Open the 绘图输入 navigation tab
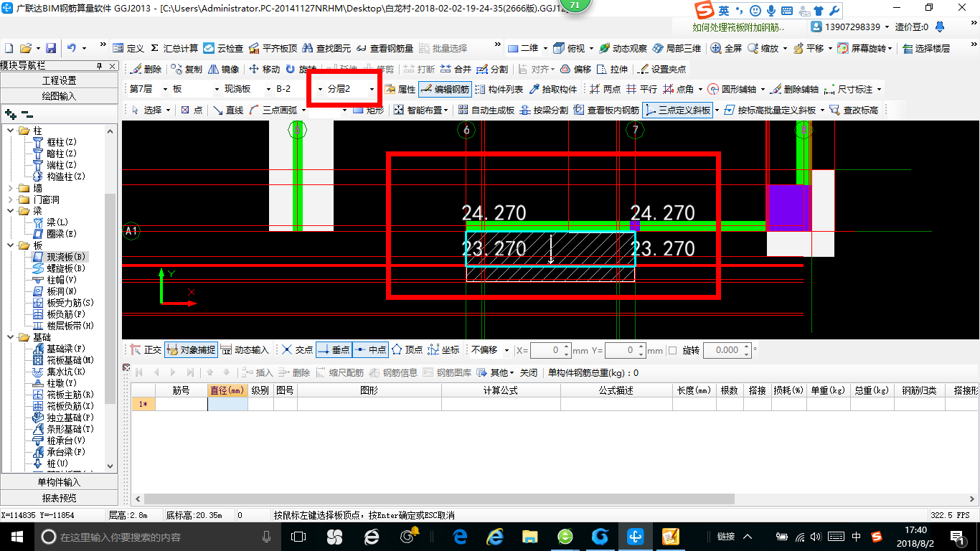Viewport: 980px width, 551px height. tap(59, 95)
